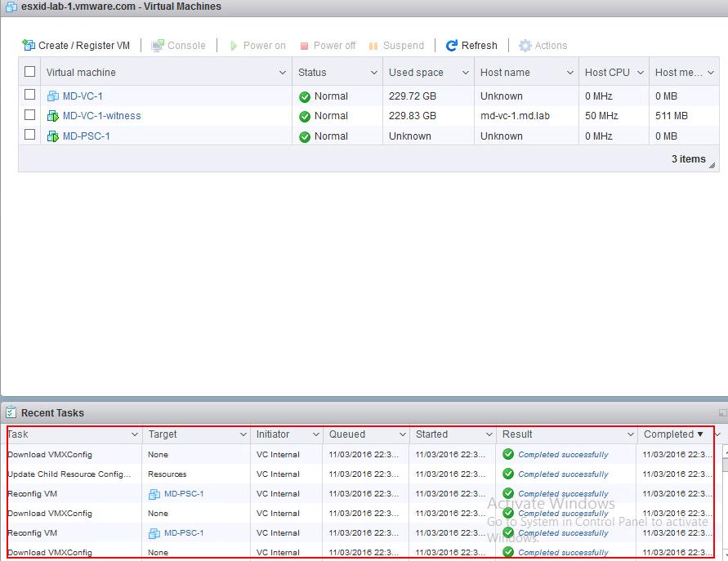Click the 'md-vc-1.md.lab' host name cell
Screen dimensions: 728x561
pos(515,115)
